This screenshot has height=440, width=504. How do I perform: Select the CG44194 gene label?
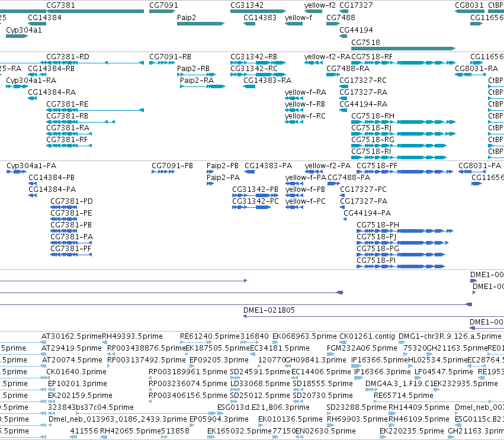(356, 30)
